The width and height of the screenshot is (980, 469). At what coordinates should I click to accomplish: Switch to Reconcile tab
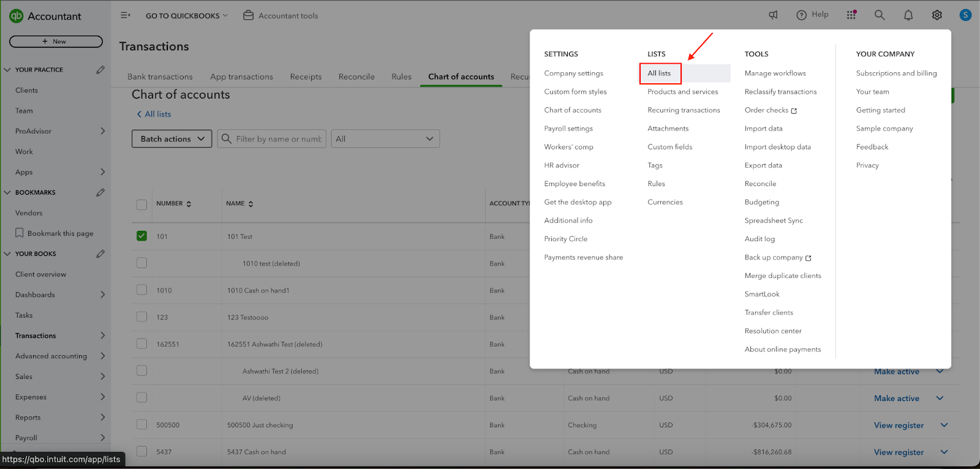[356, 77]
